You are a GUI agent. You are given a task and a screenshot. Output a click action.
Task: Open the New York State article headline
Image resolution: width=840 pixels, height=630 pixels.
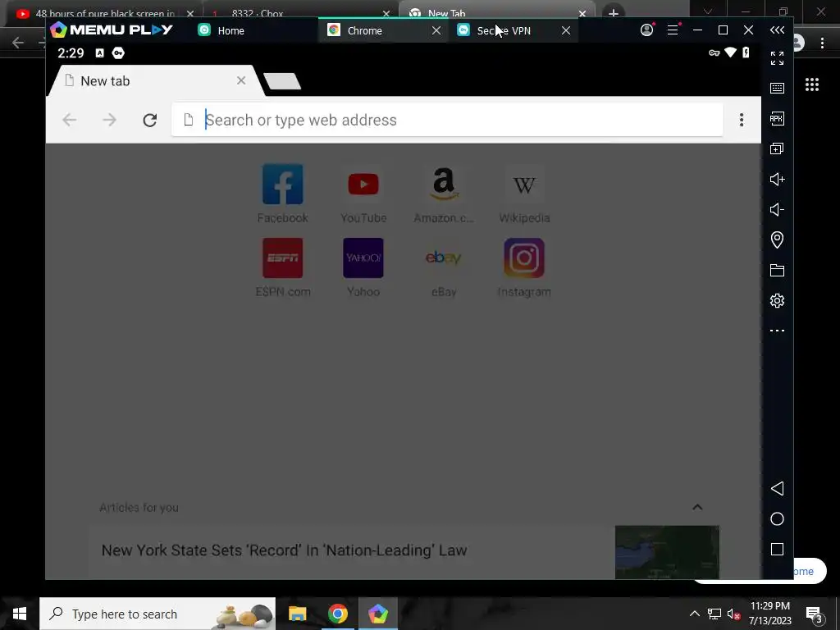click(x=284, y=550)
